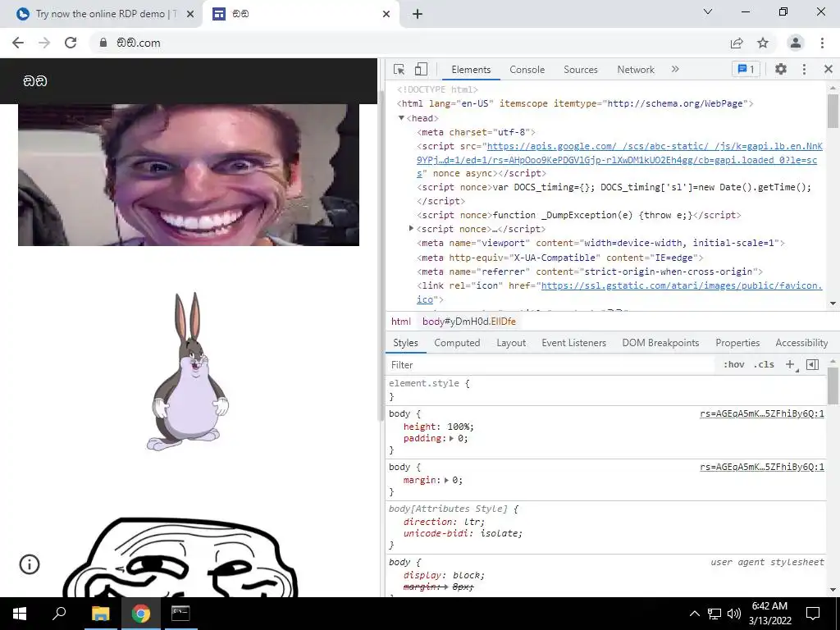This screenshot has height=630, width=840.
Task: Open the Chrome three-dot menu
Action: [x=822, y=43]
